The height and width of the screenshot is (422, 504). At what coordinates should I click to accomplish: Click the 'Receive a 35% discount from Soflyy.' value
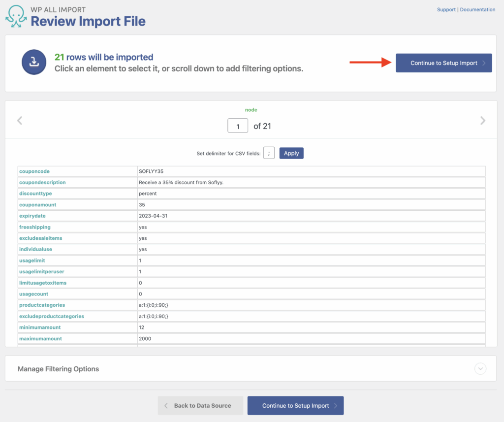tap(181, 182)
